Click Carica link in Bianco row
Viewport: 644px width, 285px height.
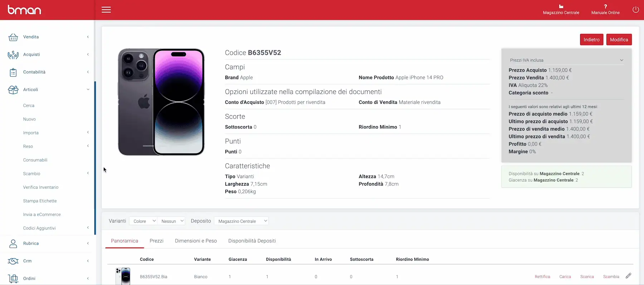click(565, 276)
